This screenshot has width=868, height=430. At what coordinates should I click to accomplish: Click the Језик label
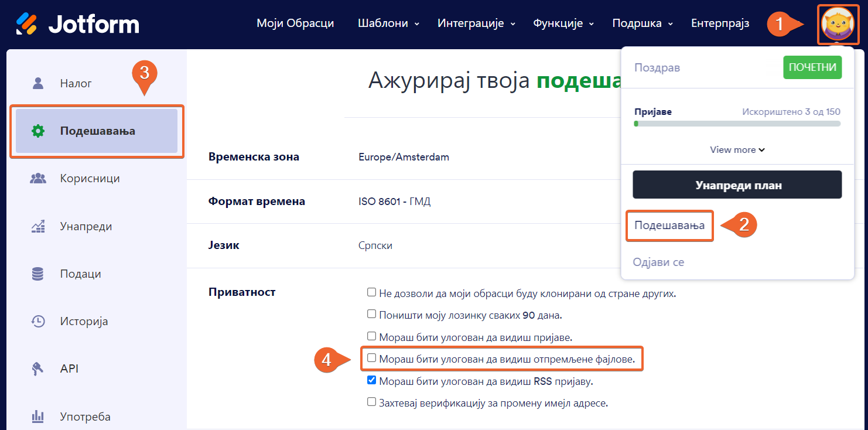coord(224,245)
